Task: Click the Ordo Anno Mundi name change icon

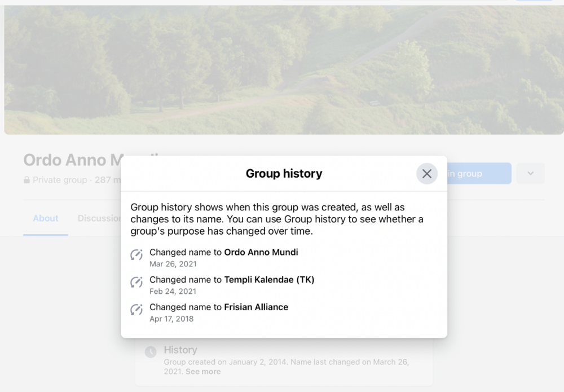Action: pos(136,254)
